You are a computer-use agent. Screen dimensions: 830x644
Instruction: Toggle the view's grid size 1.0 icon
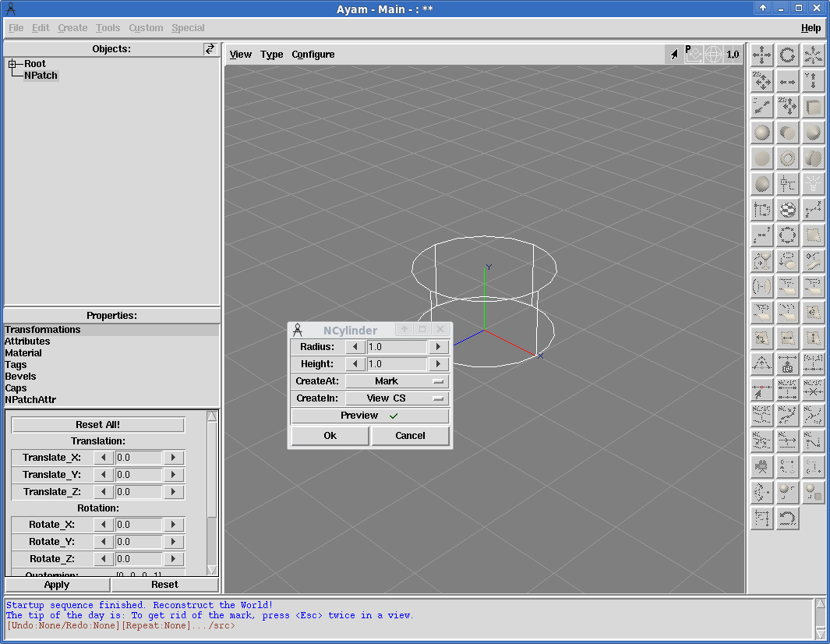point(733,54)
